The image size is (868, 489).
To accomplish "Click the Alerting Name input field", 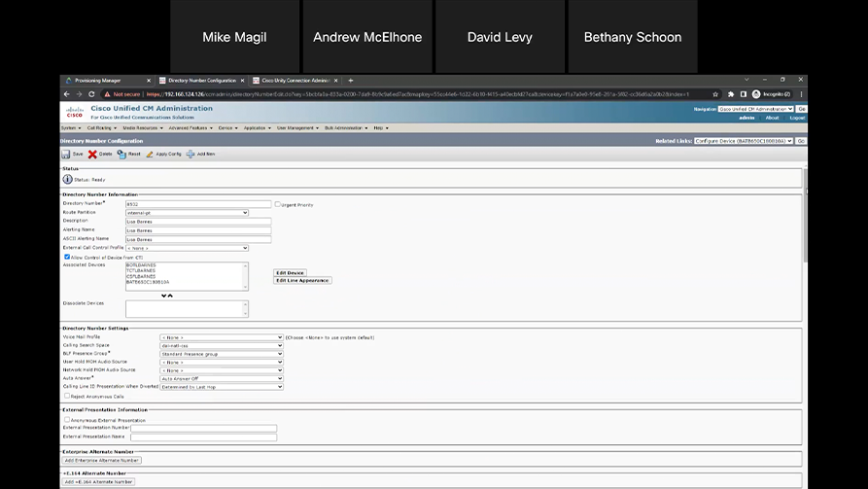I will coord(198,230).
